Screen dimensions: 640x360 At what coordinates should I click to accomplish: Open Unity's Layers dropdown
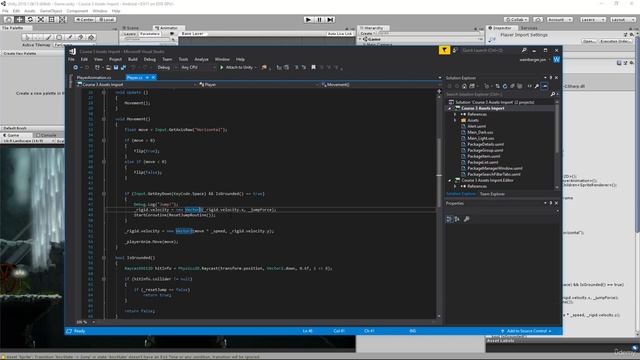tap(592, 19)
